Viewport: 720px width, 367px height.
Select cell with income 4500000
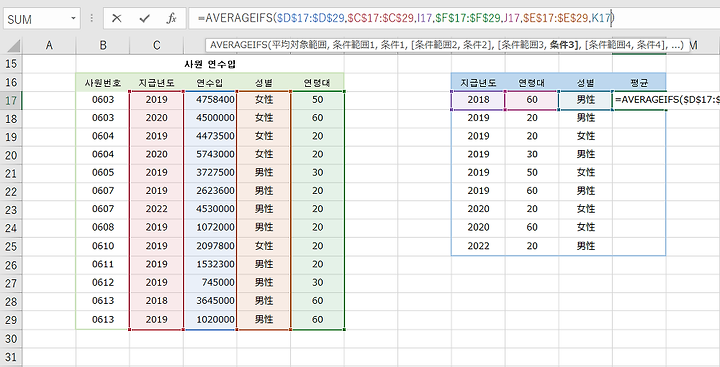[210, 118]
